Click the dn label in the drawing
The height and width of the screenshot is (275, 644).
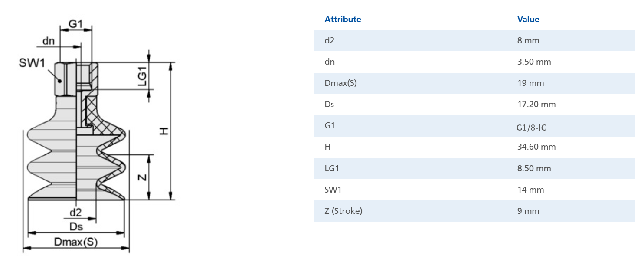coord(48,41)
